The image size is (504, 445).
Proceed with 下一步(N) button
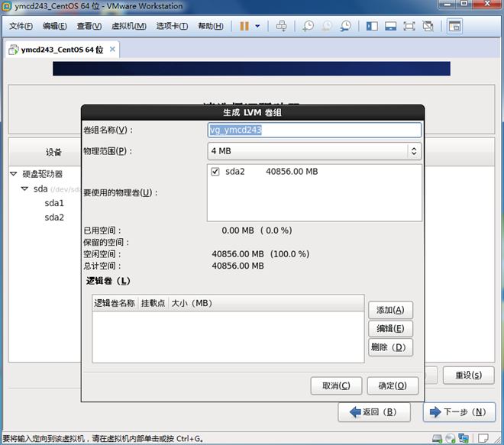tap(459, 412)
